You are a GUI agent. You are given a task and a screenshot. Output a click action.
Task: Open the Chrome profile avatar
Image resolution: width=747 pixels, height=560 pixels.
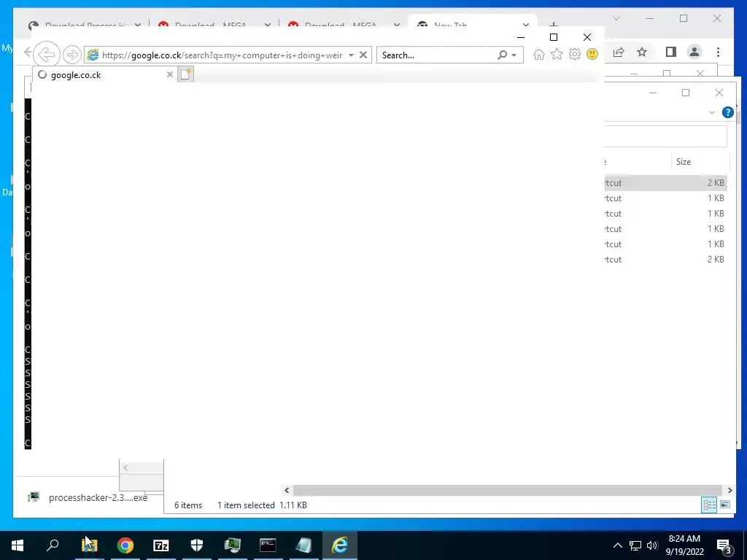point(694,52)
